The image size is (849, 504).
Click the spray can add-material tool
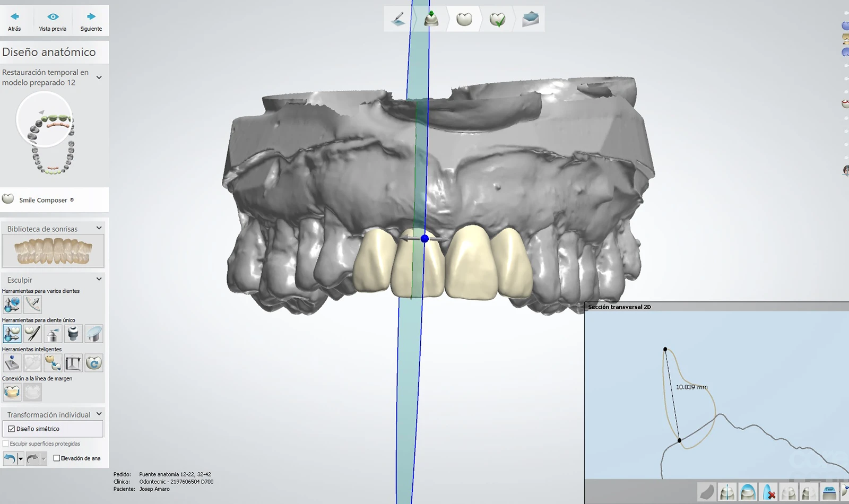[53, 334]
